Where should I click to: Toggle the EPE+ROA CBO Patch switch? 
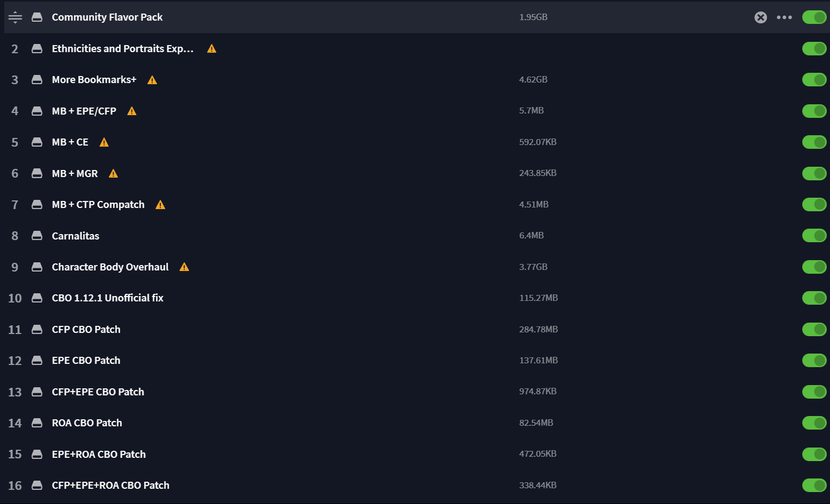click(x=814, y=454)
